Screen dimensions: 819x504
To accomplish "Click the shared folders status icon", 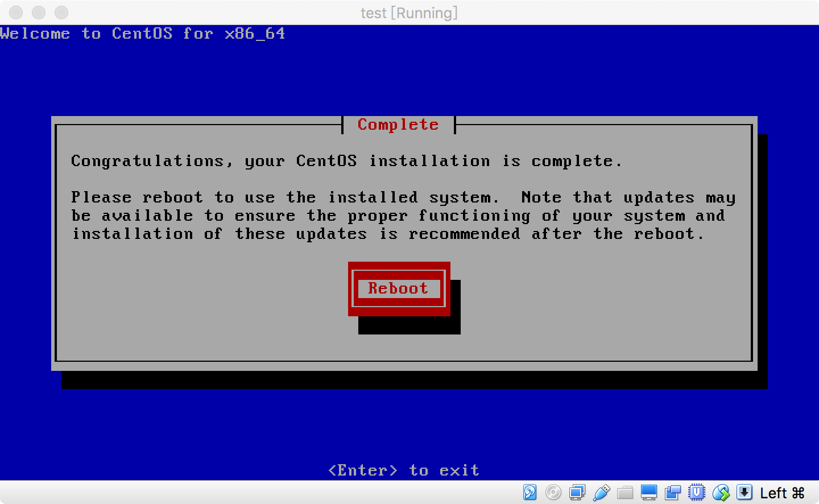I will tap(625, 492).
